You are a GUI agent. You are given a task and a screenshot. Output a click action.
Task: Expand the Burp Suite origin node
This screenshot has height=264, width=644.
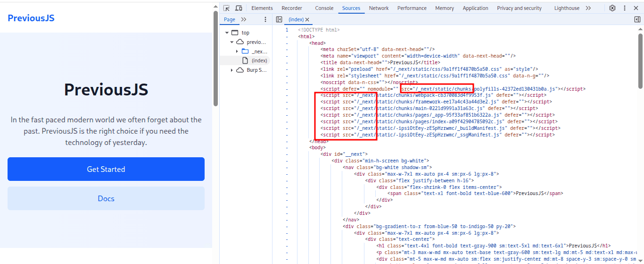click(232, 70)
